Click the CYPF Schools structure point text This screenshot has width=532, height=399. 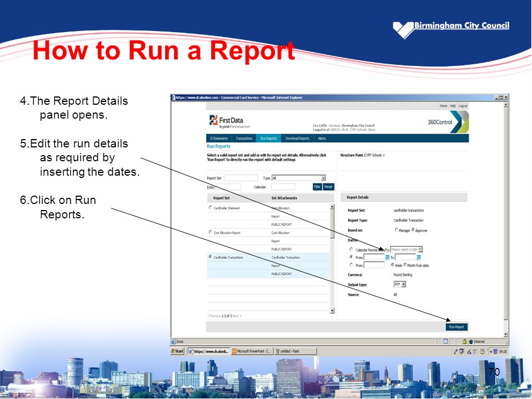[x=375, y=155]
